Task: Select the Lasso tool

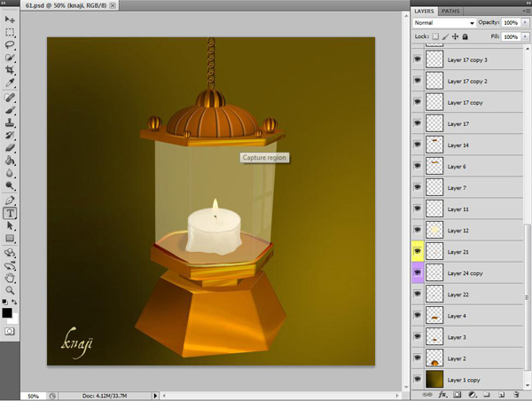Action: tap(10, 43)
